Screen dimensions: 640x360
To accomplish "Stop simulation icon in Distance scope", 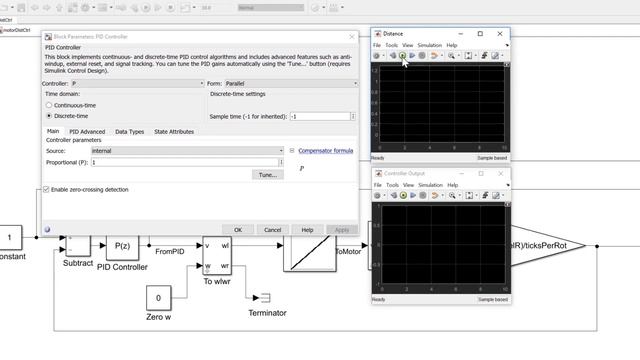I will 422,56.
